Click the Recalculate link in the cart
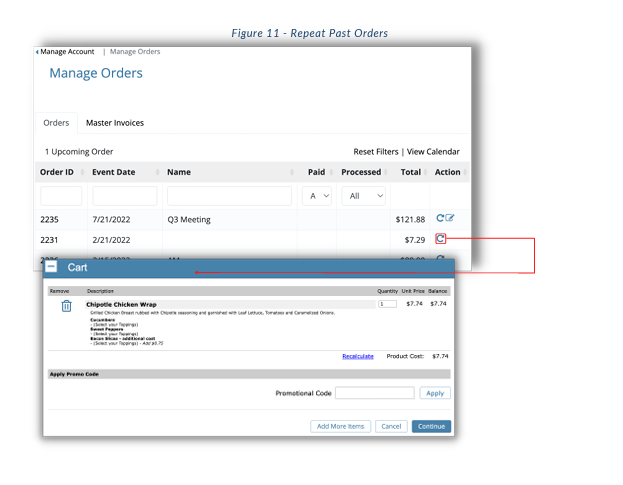 [358, 356]
